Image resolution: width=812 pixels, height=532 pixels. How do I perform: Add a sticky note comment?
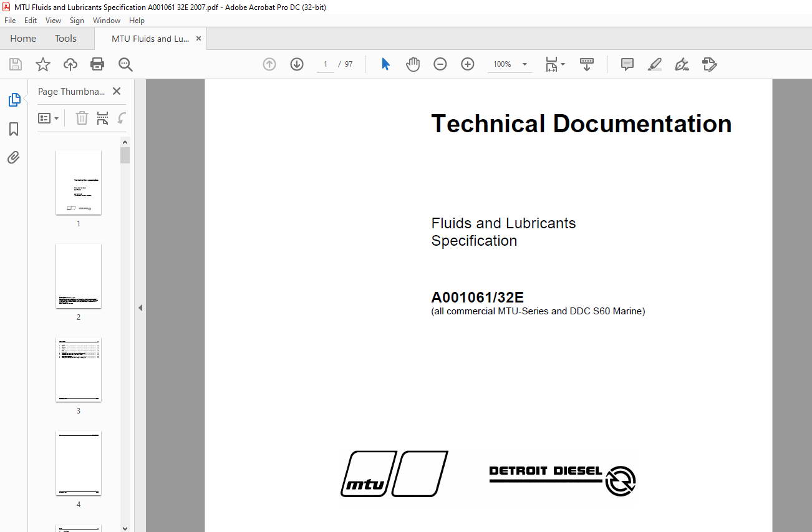tap(627, 64)
